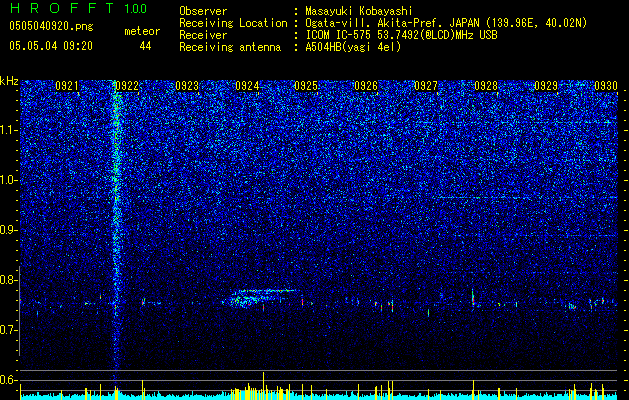This screenshot has width=629, height=400.
Task: Click the 0930 time marker
Action: pos(606,85)
